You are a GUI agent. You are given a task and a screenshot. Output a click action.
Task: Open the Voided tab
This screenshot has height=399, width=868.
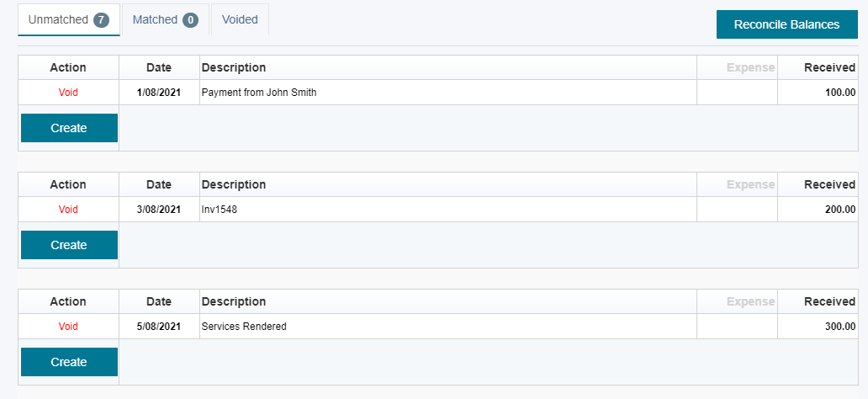coord(240,20)
